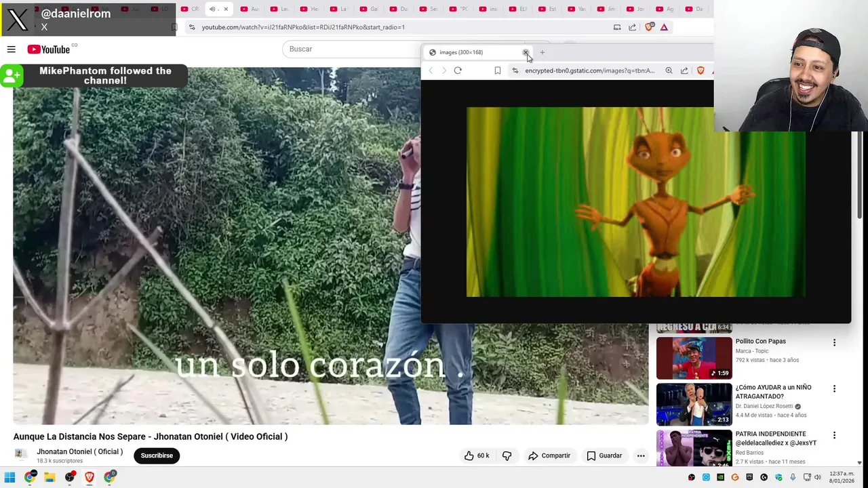Screen dimensions: 868x488
Task: Open the system tray microphone icon
Action: click(x=793, y=477)
